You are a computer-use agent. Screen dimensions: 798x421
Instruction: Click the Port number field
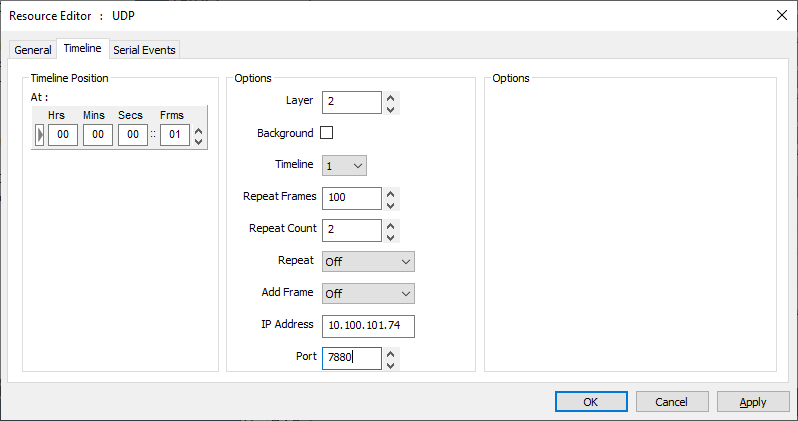(x=352, y=358)
